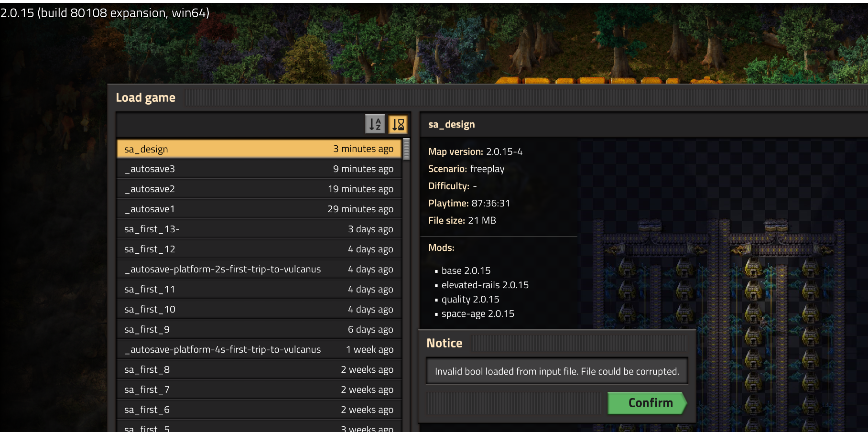Click the save list scrollbar handle

pos(406,149)
